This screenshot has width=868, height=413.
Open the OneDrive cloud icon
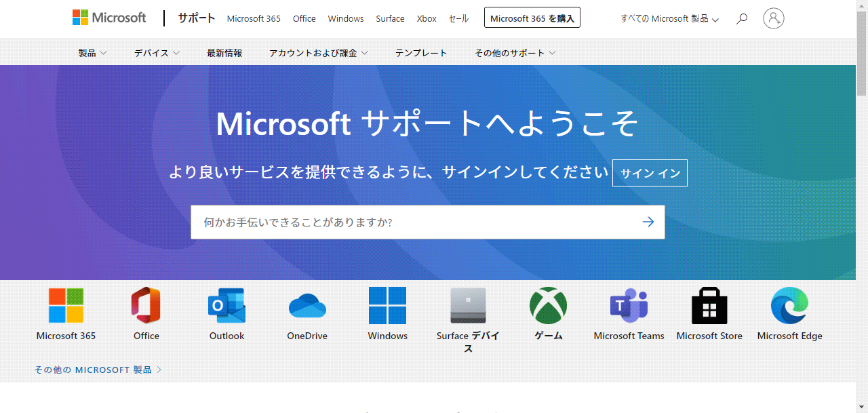pyautogui.click(x=307, y=306)
